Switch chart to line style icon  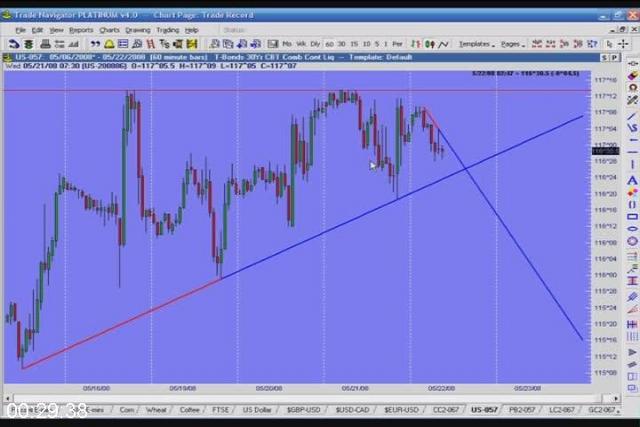(443, 44)
